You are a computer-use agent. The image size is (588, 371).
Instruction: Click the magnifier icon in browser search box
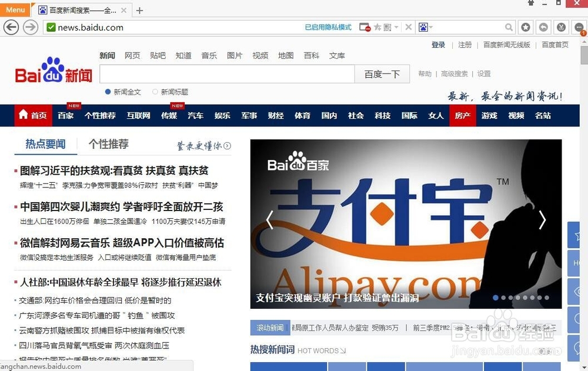point(509,27)
